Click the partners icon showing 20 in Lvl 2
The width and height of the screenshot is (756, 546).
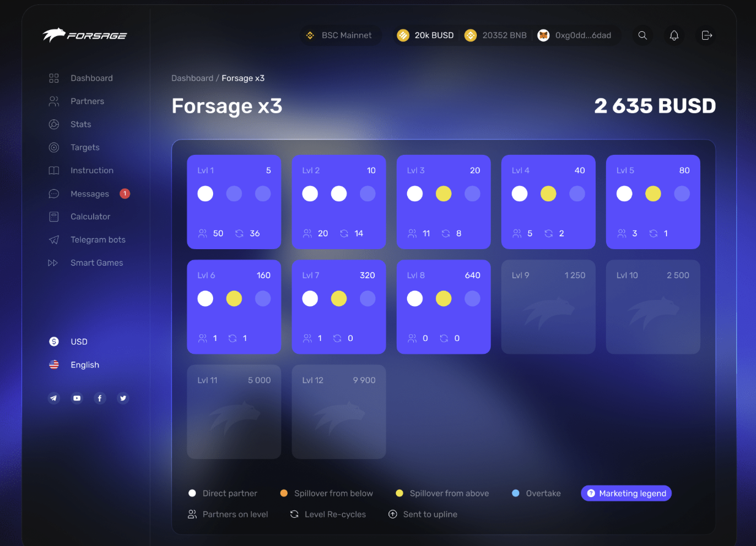point(308,233)
